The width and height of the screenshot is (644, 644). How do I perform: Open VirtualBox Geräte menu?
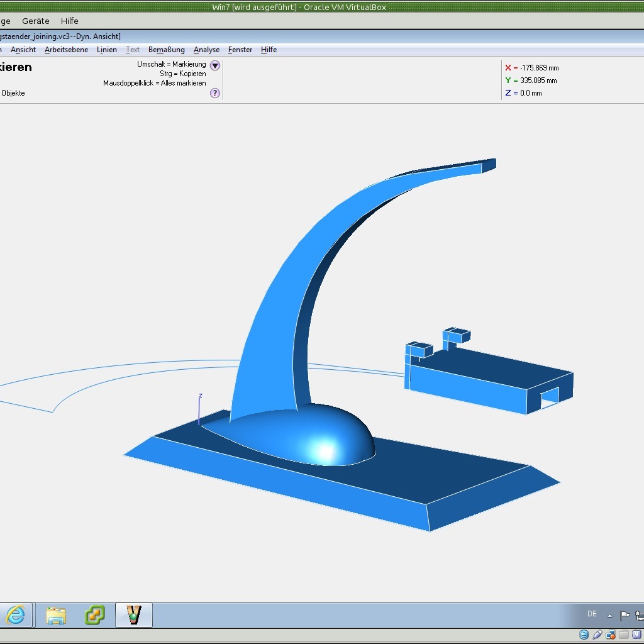point(36,21)
